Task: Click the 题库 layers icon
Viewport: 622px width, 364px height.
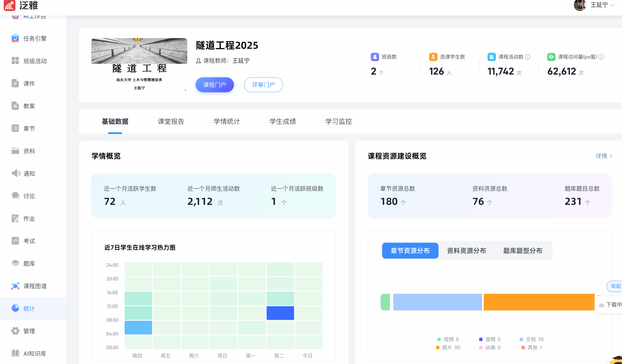Action: click(15, 263)
